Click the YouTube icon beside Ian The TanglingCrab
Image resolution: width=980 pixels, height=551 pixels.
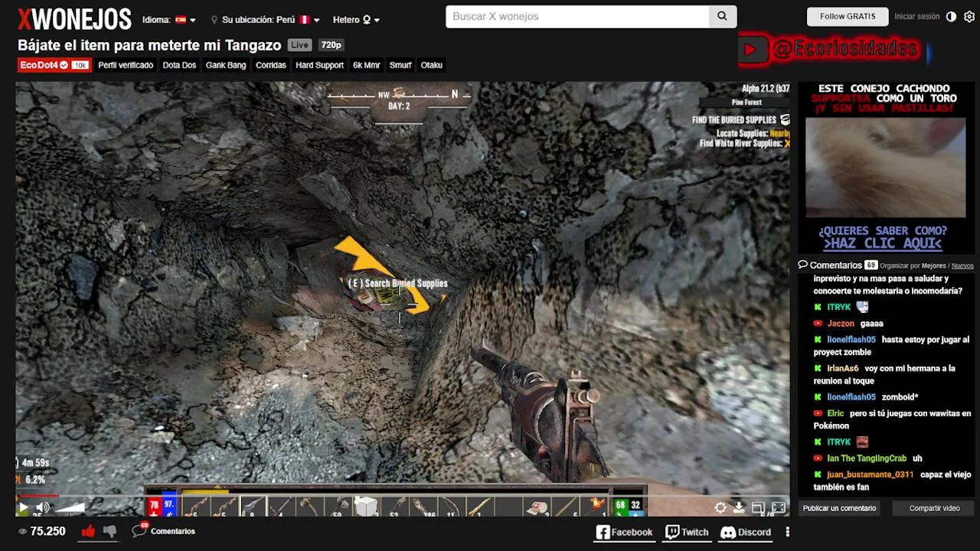[818, 458]
